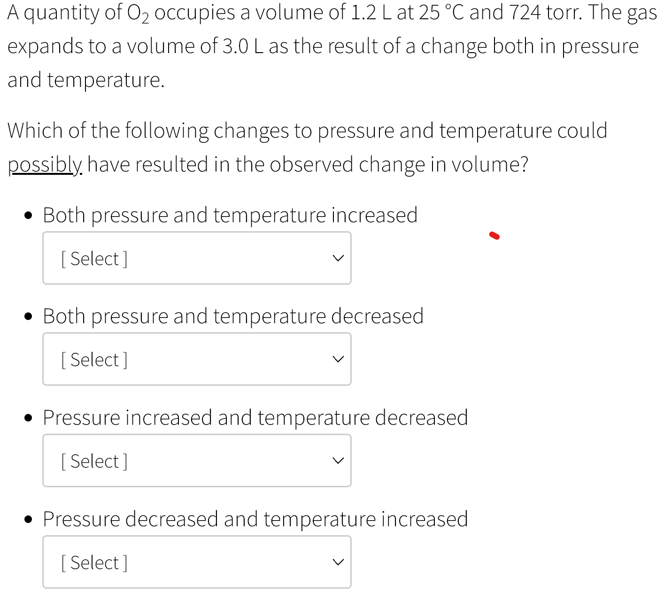Open the dropdown under 'Both pressure and temperature decreased'
This screenshot has width=672, height=616.
(197, 359)
